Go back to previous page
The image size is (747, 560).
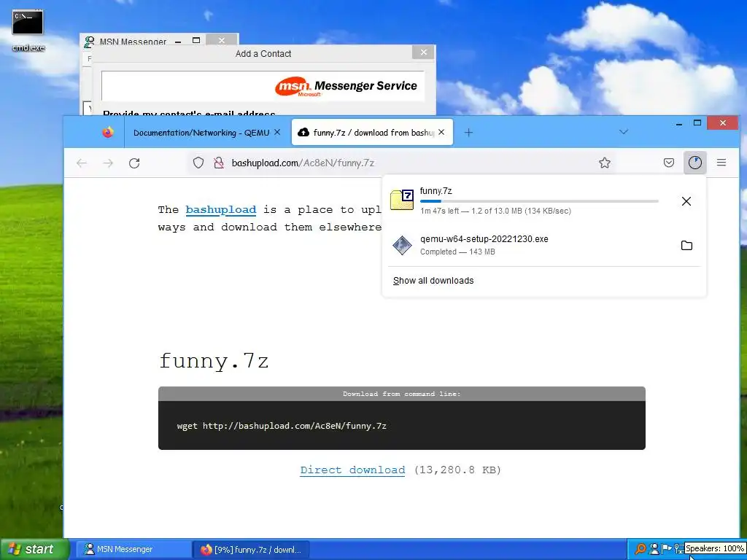(x=82, y=163)
